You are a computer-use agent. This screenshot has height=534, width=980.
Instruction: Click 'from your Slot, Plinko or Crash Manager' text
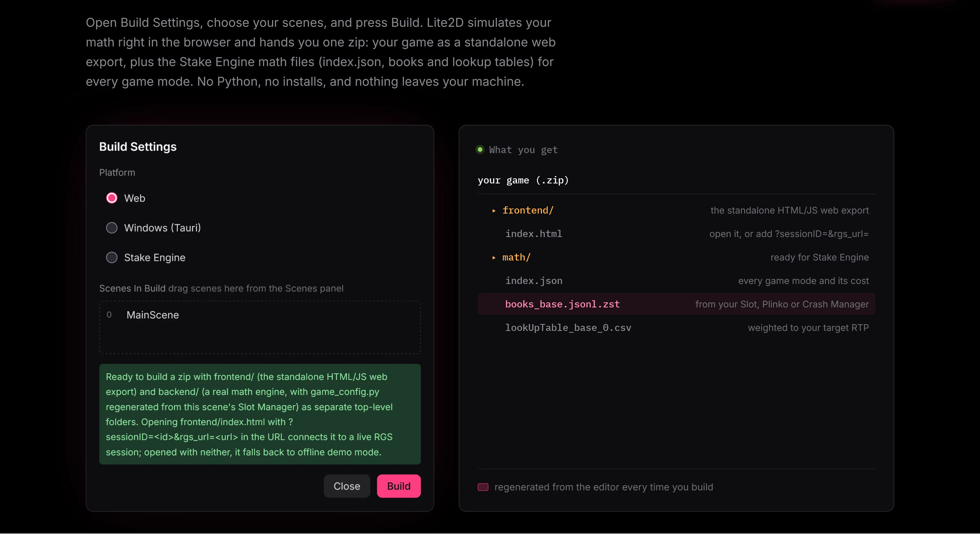pos(782,304)
